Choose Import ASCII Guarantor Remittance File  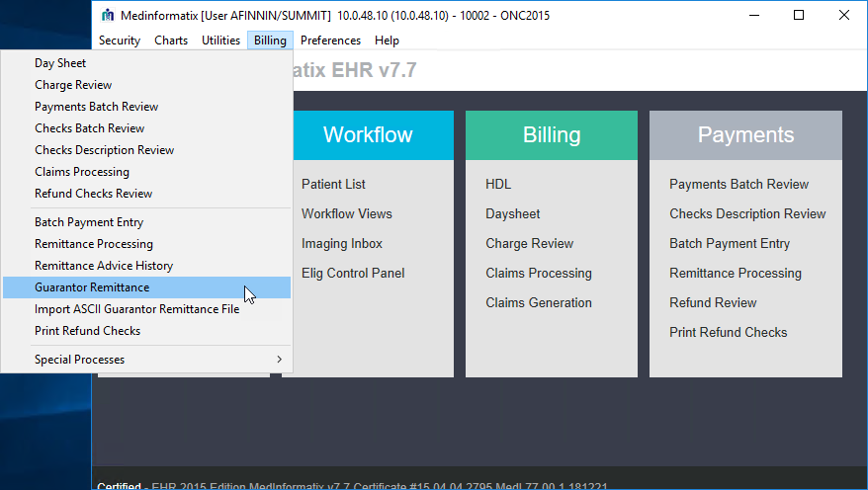coord(146,309)
